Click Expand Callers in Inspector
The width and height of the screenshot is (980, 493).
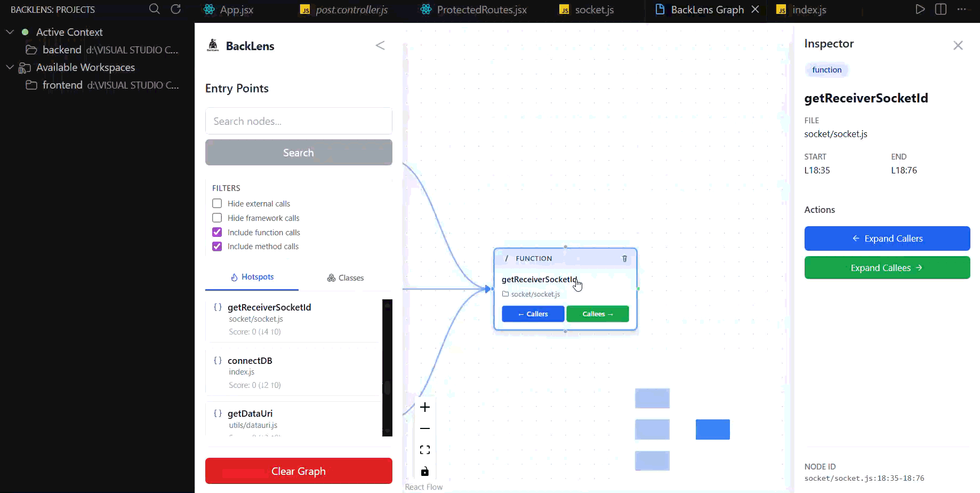click(x=887, y=238)
